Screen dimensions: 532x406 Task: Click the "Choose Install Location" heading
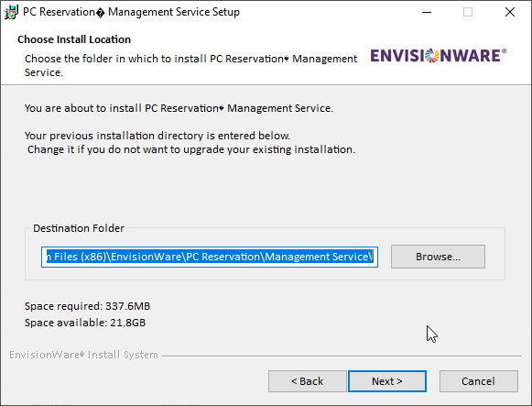74,39
